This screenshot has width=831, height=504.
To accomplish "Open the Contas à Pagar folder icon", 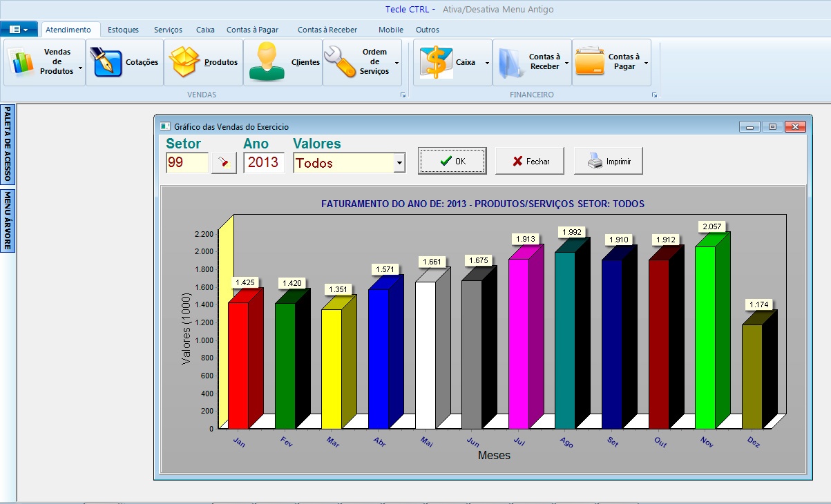I will pos(590,62).
